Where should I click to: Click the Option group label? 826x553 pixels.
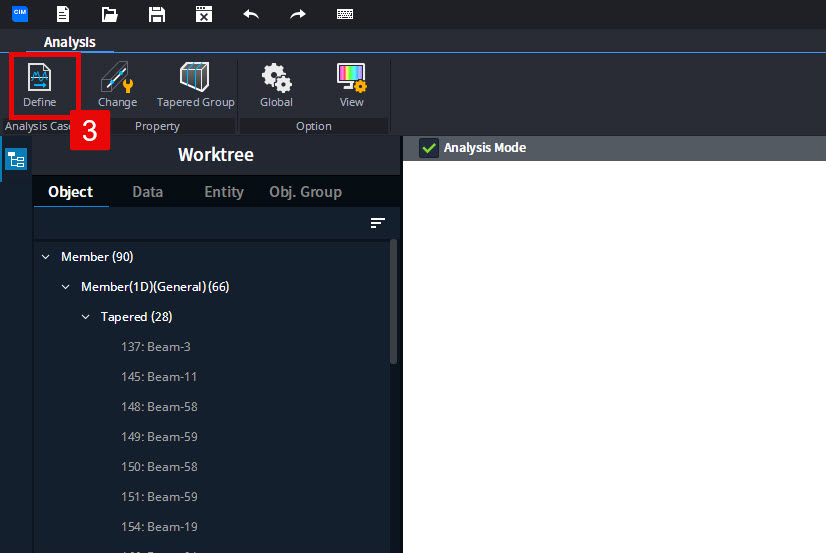pyautogui.click(x=314, y=126)
